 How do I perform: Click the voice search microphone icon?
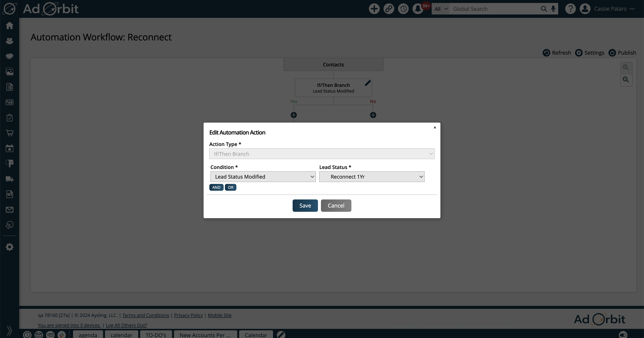[553, 9]
